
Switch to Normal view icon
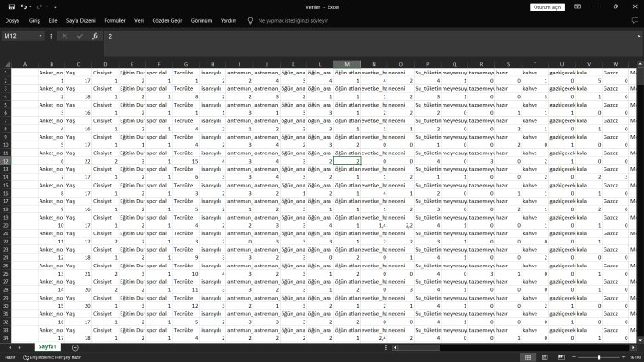pyautogui.click(x=528, y=357)
